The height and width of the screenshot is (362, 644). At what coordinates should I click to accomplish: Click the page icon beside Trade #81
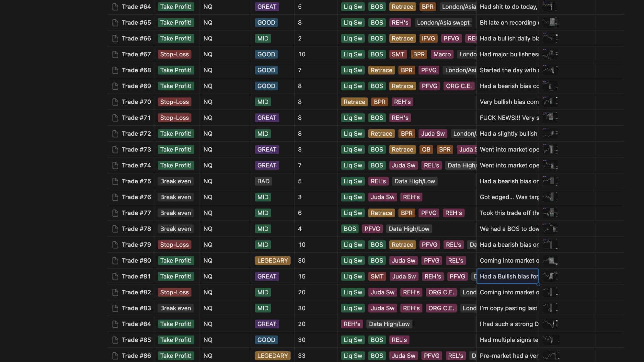click(115, 277)
